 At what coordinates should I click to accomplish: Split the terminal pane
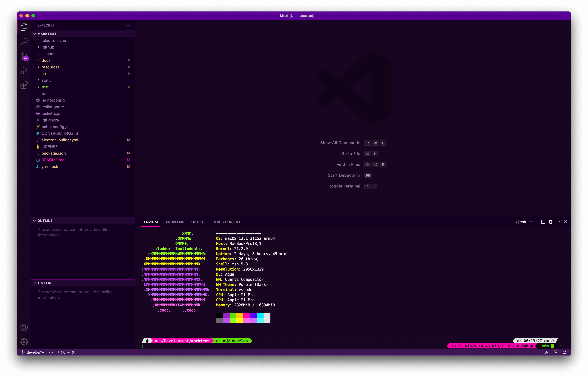[543, 222]
